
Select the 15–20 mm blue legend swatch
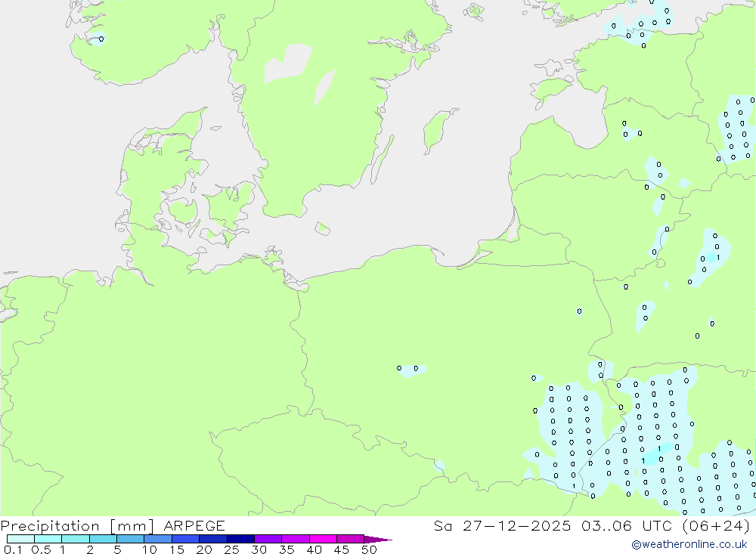185,539
